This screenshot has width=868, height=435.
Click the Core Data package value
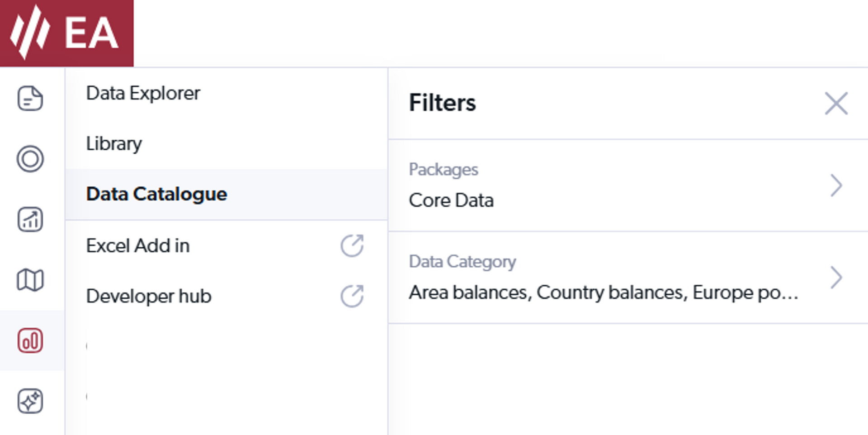(451, 200)
